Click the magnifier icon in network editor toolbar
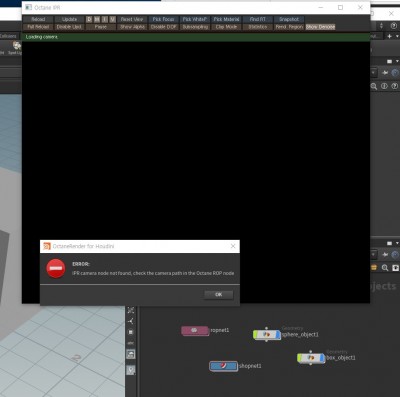The height and width of the screenshot is (397, 400). tap(385, 268)
